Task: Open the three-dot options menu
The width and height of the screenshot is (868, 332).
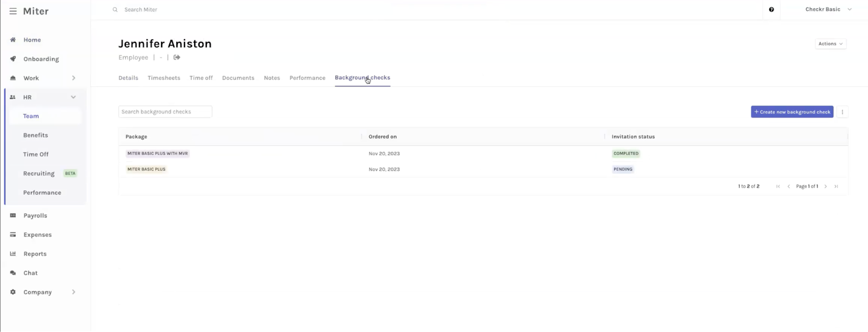Action: (843, 112)
